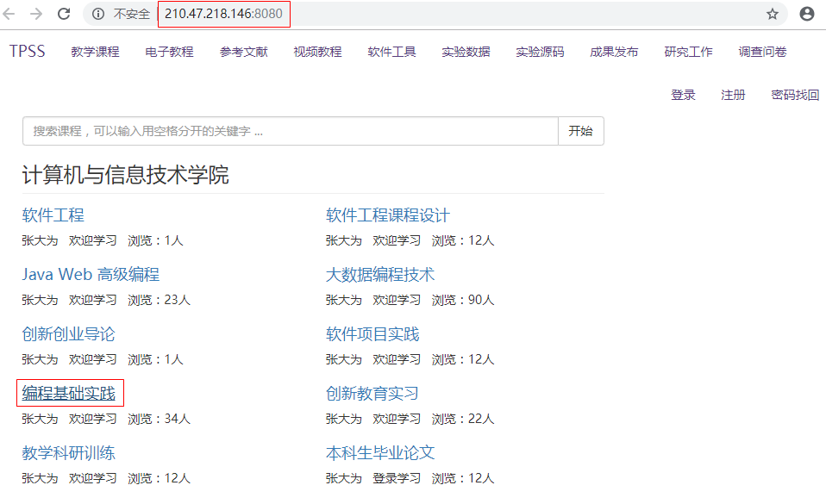Focus the 搜索课程 search field
826x504 pixels.
(x=291, y=131)
